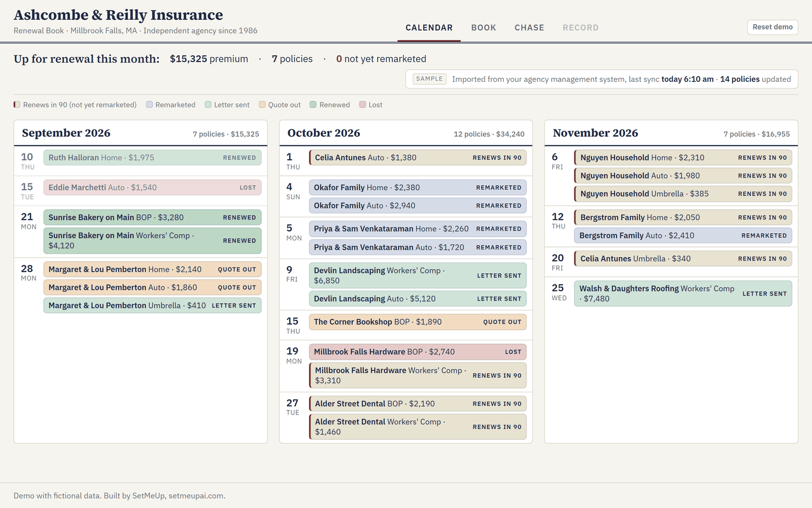Image resolution: width=812 pixels, height=508 pixels.
Task: Open Sunrise Bakery on Main BOP policy
Action: point(152,217)
